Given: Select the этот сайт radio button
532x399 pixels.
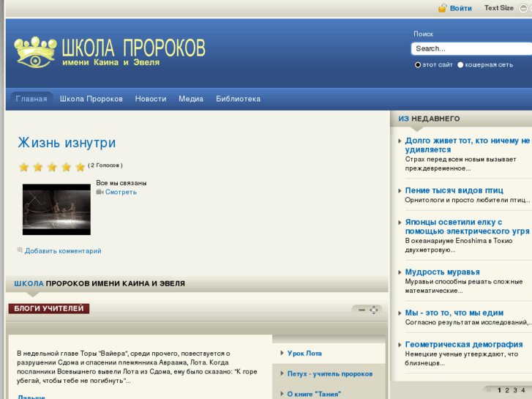Looking at the screenshot, I should (418, 65).
